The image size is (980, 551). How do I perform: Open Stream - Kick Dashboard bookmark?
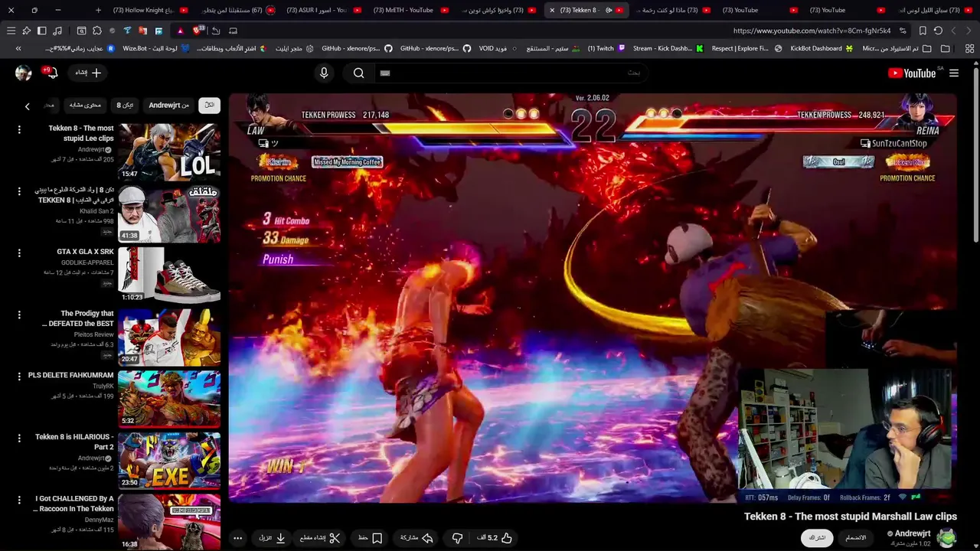click(668, 48)
